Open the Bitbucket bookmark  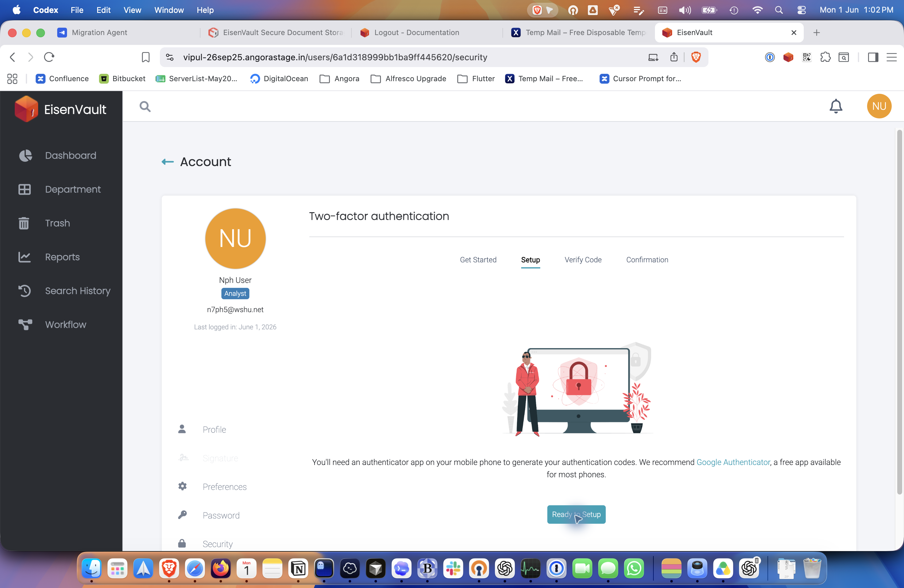tap(122, 79)
